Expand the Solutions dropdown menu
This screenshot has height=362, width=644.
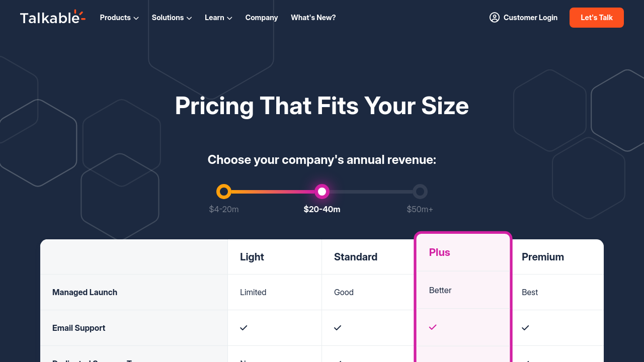pyautogui.click(x=172, y=18)
